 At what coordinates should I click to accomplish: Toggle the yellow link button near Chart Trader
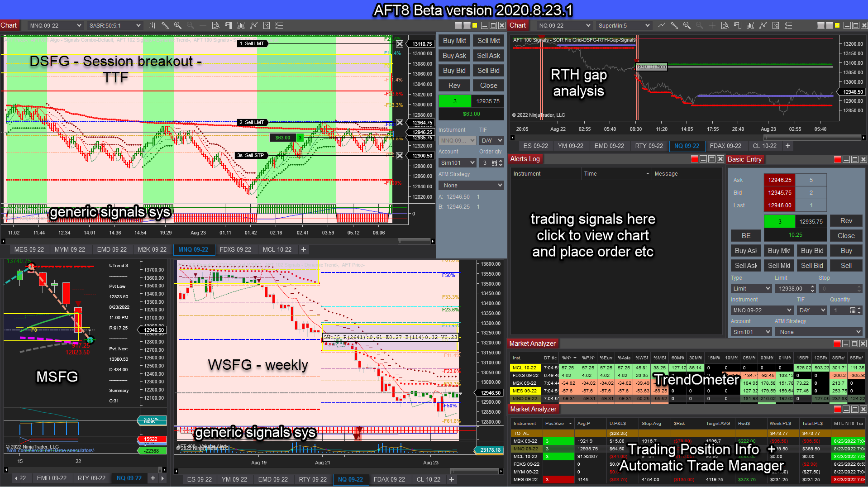pyautogui.click(x=474, y=26)
